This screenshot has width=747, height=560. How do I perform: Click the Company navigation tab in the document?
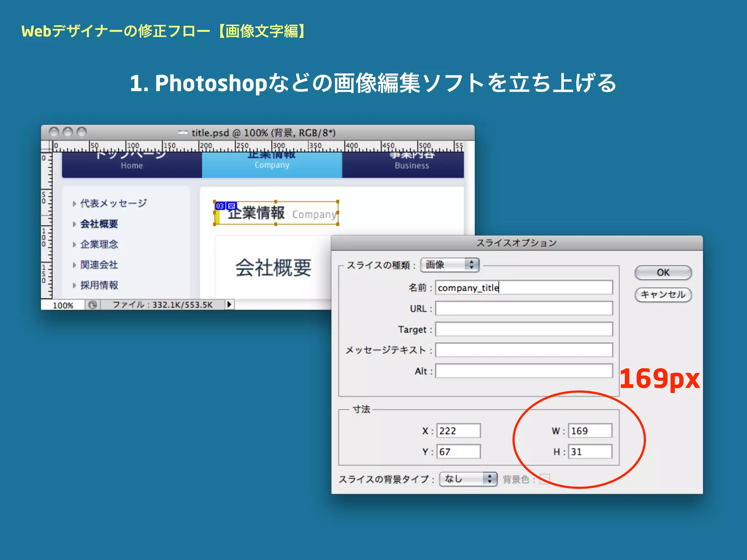coord(272,165)
